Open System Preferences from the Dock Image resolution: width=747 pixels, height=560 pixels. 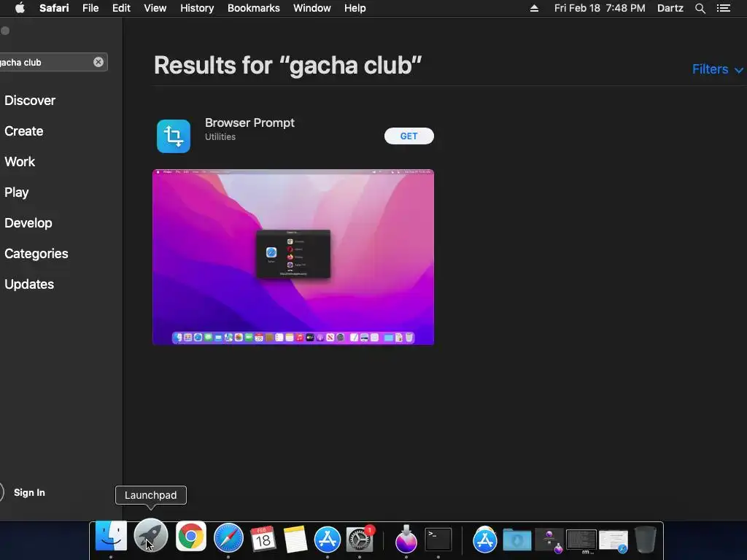click(359, 540)
